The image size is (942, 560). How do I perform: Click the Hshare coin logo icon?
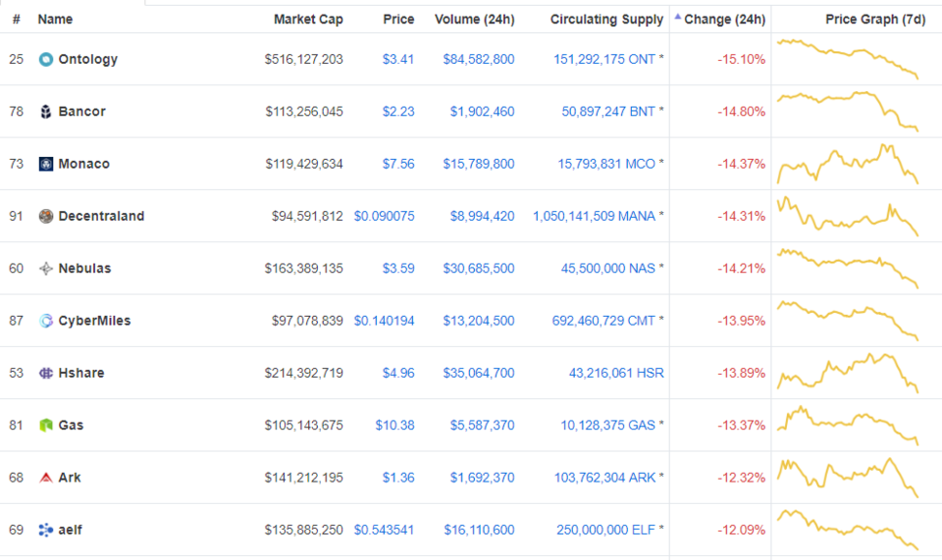(x=46, y=373)
